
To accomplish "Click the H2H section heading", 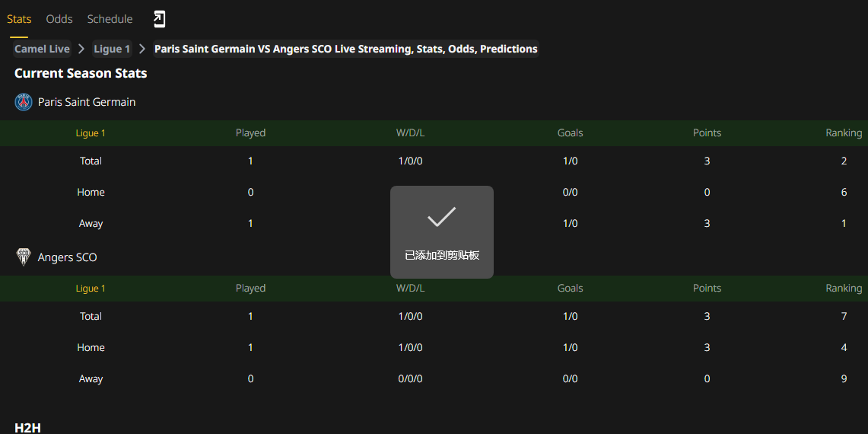I will tap(27, 427).
